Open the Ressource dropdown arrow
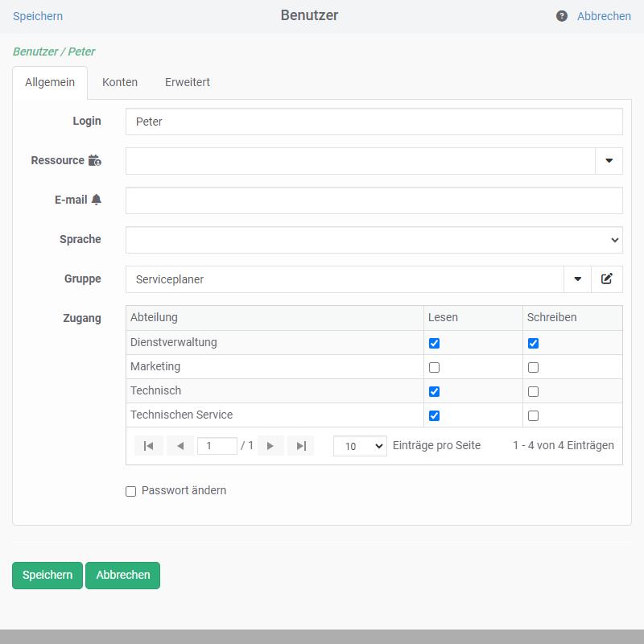This screenshot has height=644, width=644. click(x=609, y=161)
